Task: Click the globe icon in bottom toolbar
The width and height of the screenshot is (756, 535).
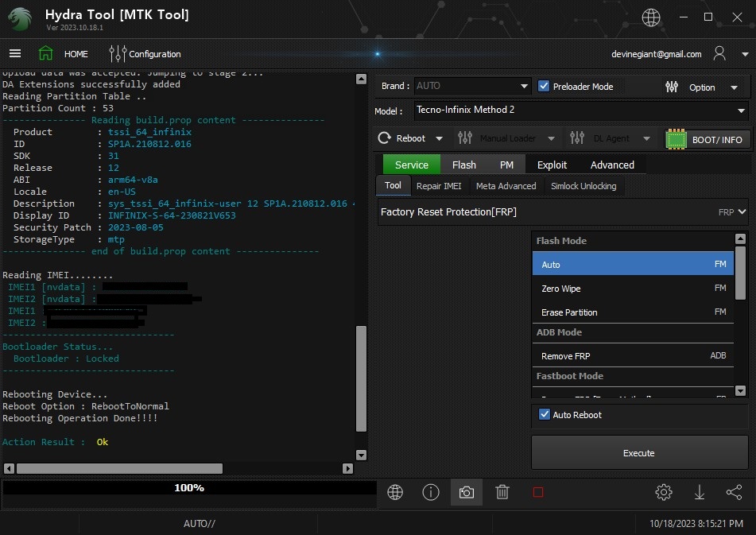Action: click(395, 492)
